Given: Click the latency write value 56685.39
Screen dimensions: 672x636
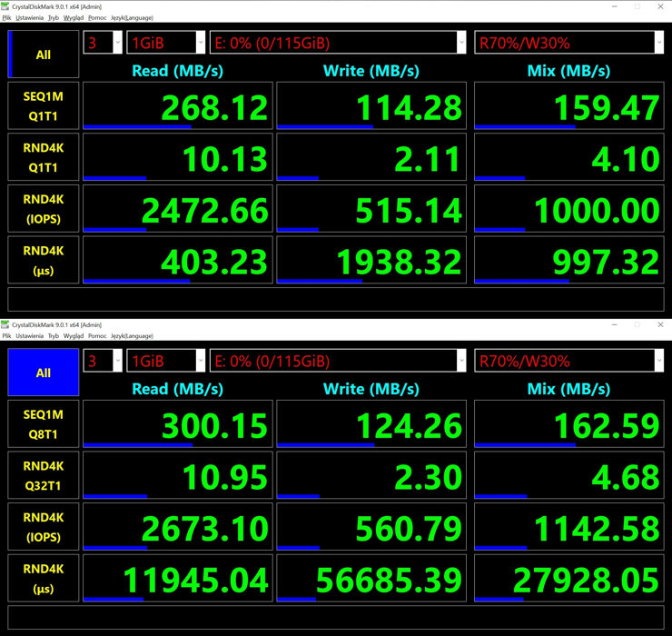Looking at the screenshot, I should click(371, 579).
